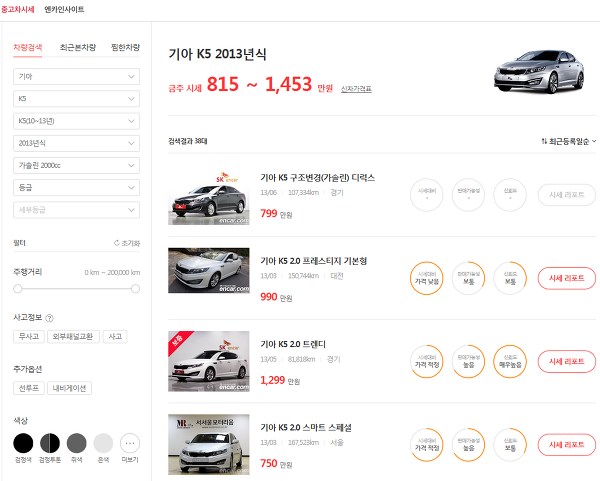Click the 검색결과 38대 result count
This screenshot has width=600, height=481.
click(x=188, y=141)
